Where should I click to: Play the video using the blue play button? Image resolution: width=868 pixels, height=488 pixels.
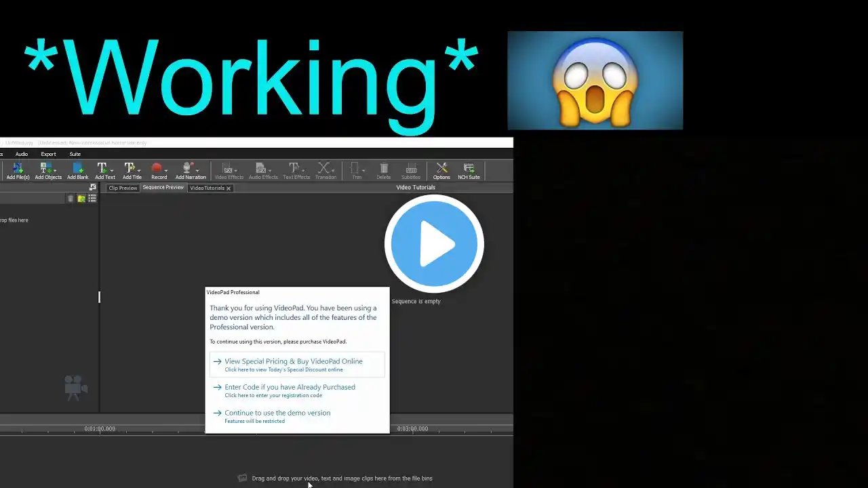[434, 244]
